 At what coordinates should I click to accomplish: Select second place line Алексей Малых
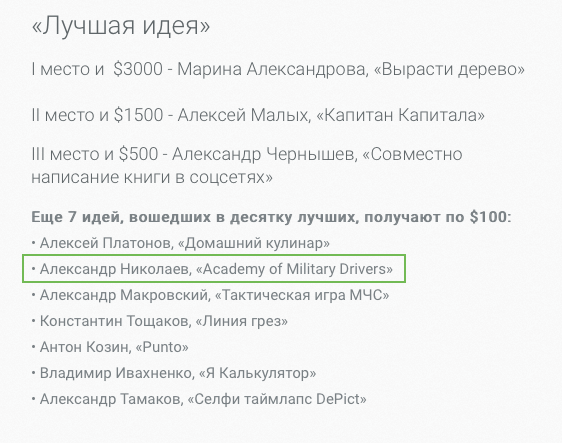coord(258,115)
